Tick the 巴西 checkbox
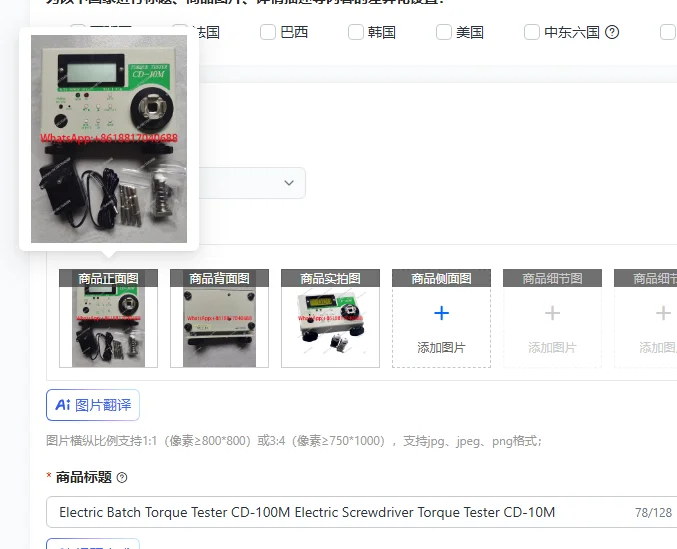677x549 pixels. tap(268, 32)
